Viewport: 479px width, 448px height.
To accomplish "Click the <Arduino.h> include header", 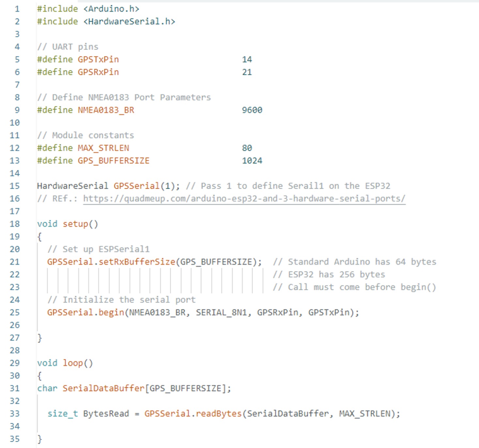I will [111, 9].
